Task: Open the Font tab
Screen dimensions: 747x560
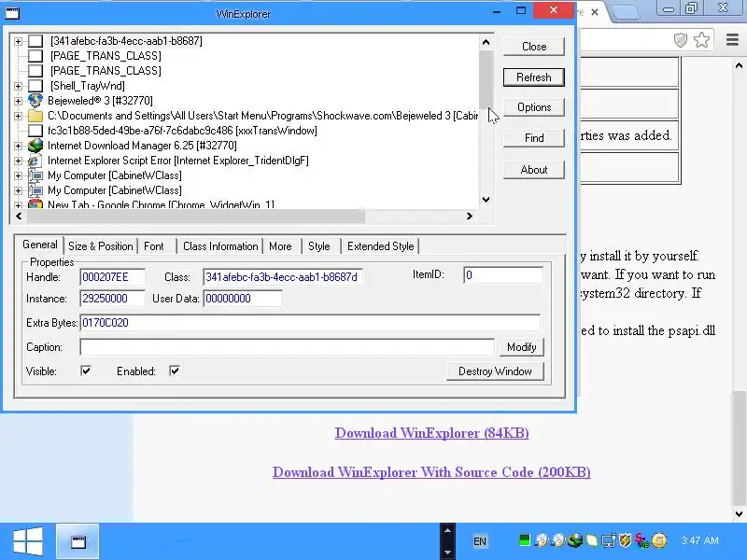Action: click(x=154, y=246)
